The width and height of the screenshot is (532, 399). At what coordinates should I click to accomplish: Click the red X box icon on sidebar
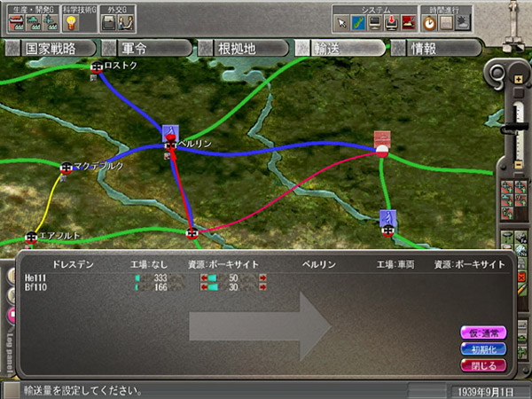tap(522, 277)
